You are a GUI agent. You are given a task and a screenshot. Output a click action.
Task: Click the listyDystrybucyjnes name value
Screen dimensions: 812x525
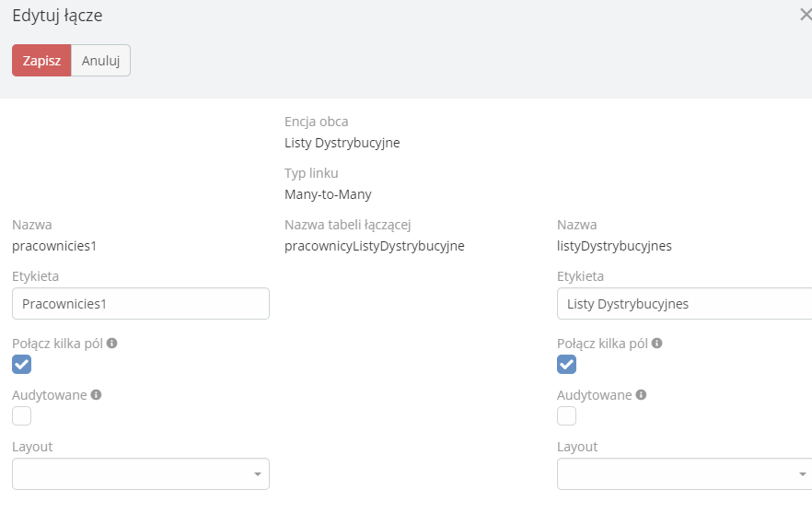click(614, 246)
